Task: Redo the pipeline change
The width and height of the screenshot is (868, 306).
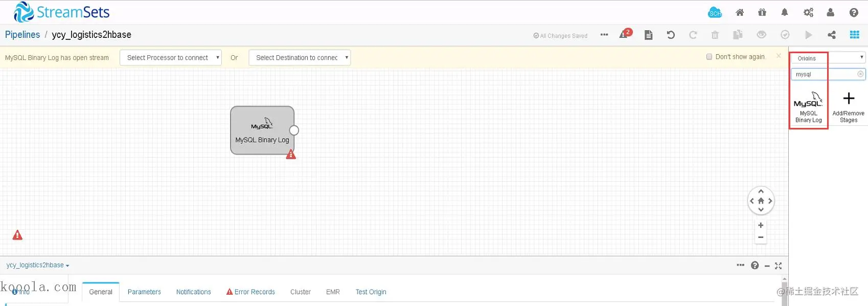Action: tap(693, 35)
